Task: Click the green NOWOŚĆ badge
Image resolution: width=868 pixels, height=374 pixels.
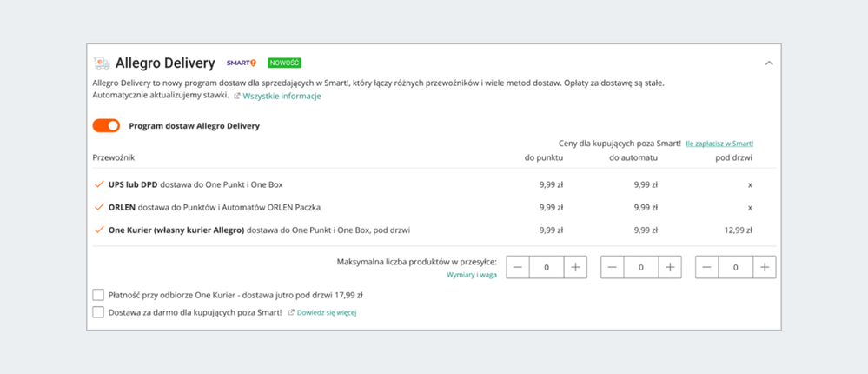Action: click(284, 63)
